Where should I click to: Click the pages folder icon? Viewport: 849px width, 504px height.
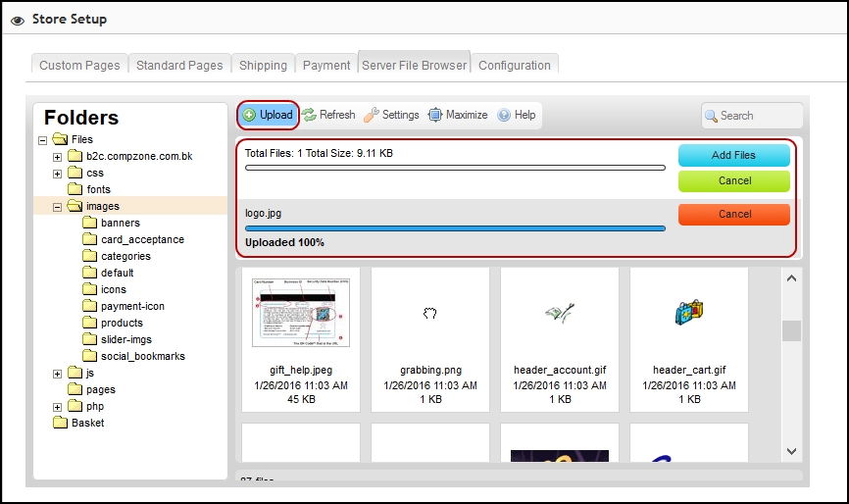click(75, 389)
